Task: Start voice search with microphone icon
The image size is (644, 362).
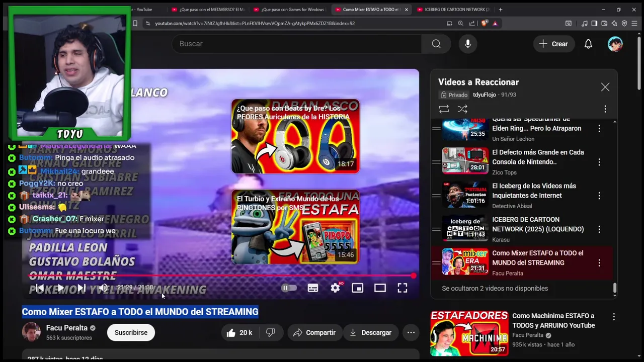Action: (x=468, y=44)
